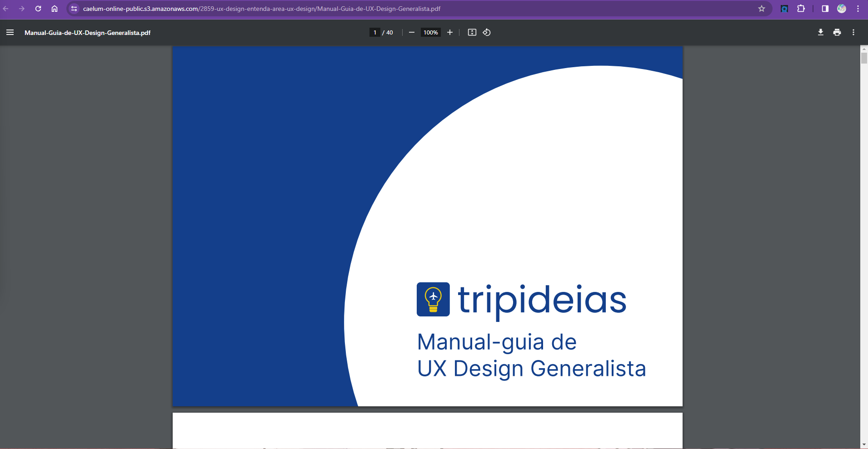Toggle the browser side panel
Screen dimensions: 868x449
coord(825,9)
